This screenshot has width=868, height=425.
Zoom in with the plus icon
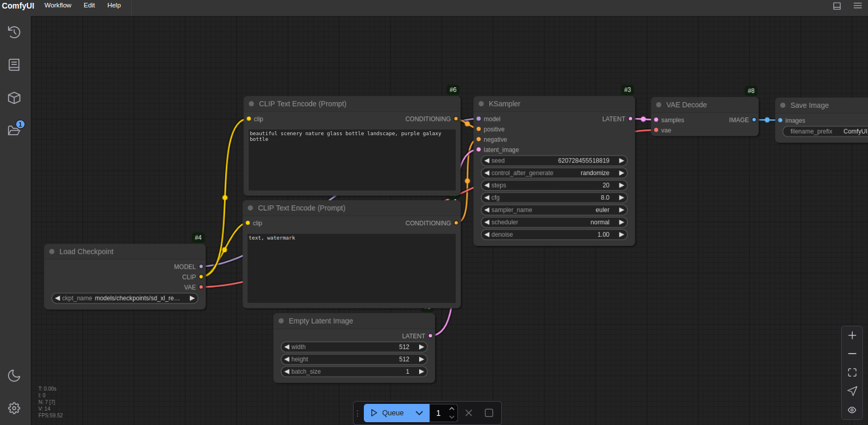(x=852, y=335)
